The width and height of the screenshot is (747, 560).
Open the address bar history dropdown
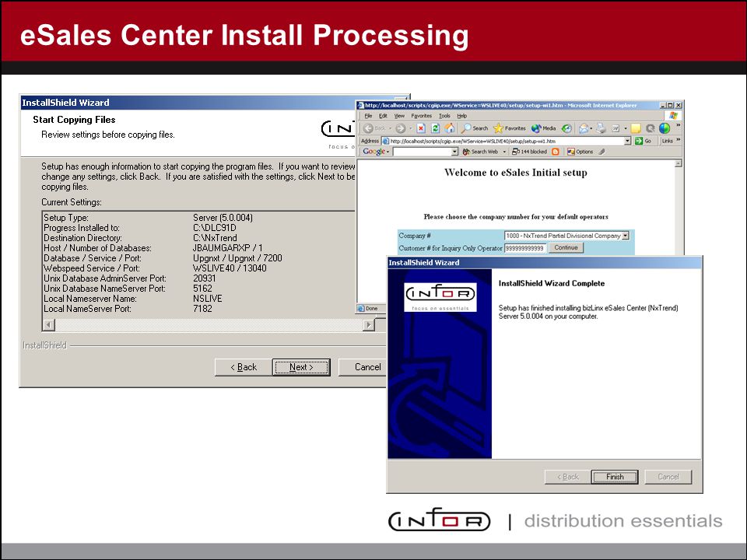pyautogui.click(x=627, y=141)
